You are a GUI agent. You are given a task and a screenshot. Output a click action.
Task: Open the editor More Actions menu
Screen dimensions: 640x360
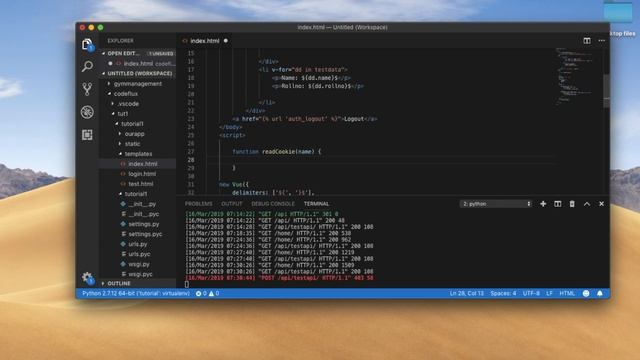pos(602,40)
